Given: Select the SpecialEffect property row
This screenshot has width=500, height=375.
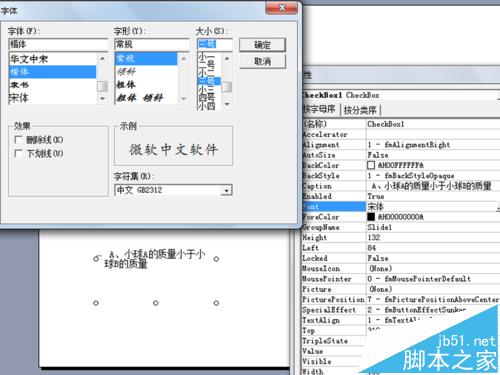Looking at the screenshot, I should click(x=401, y=310).
